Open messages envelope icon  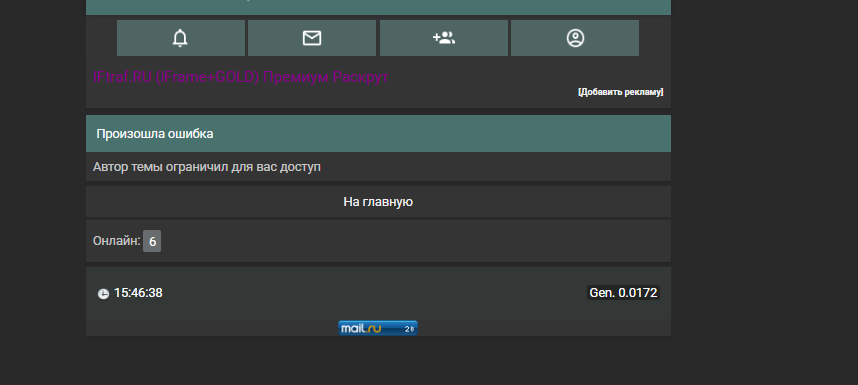[x=312, y=38]
